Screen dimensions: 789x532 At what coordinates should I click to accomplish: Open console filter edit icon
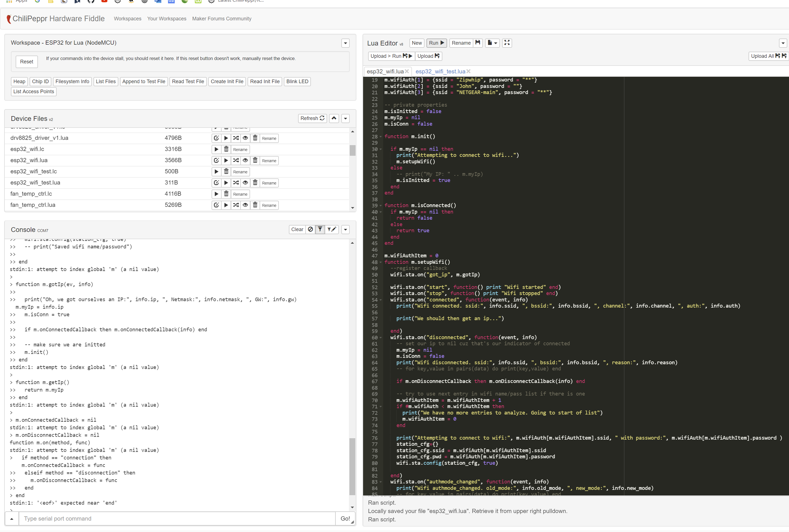pos(332,229)
